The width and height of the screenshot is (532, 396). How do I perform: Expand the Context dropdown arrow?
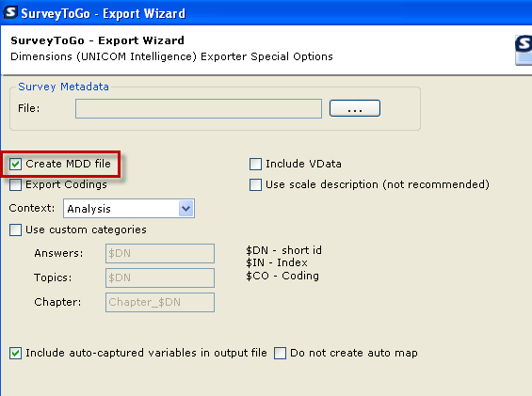[185, 208]
